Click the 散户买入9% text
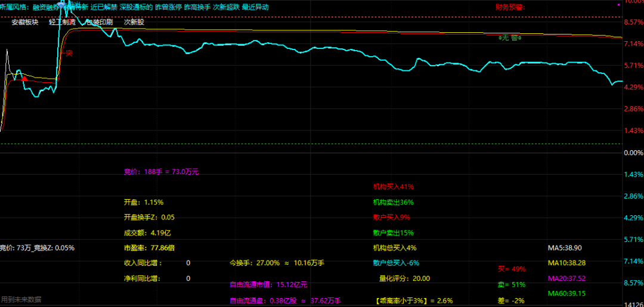The image size is (644, 307). point(391,217)
